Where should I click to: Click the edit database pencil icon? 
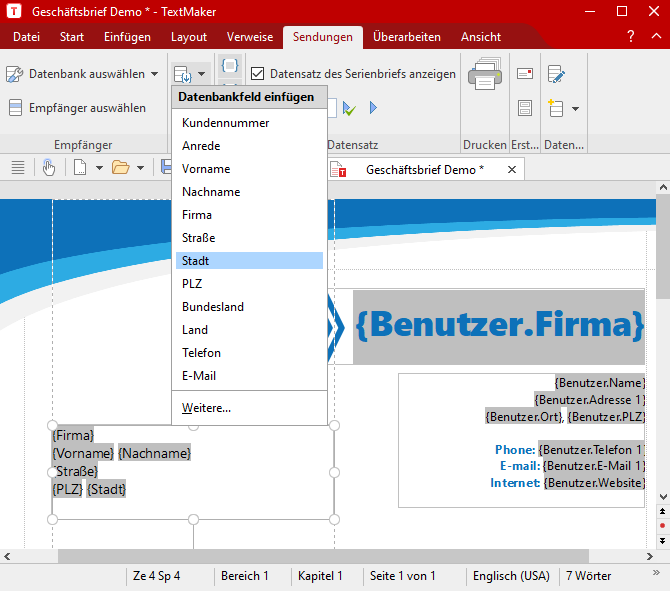[x=556, y=74]
